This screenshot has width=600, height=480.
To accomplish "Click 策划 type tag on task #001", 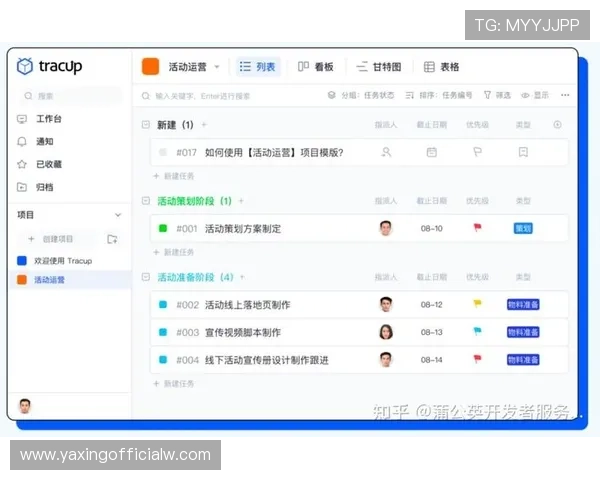I will (523, 229).
